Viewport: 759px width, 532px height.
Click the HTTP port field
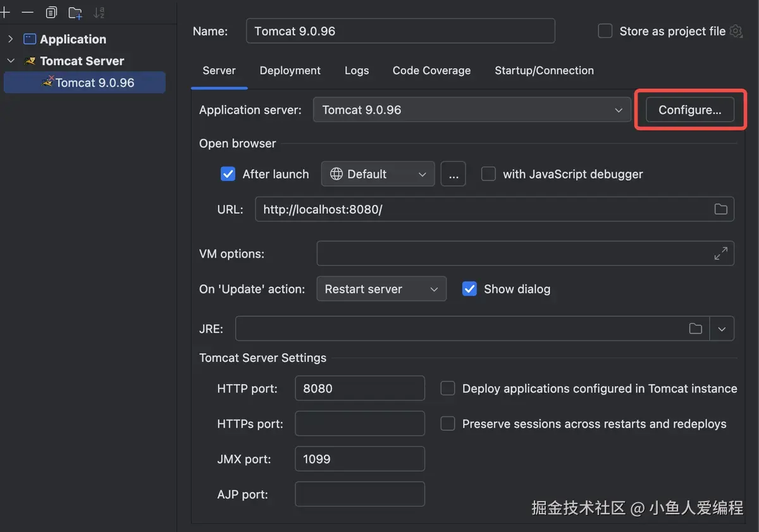tap(360, 388)
